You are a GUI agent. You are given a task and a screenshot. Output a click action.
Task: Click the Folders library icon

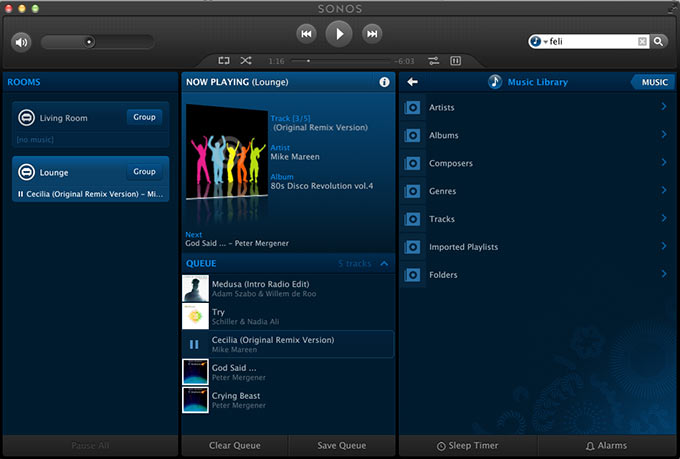click(412, 275)
